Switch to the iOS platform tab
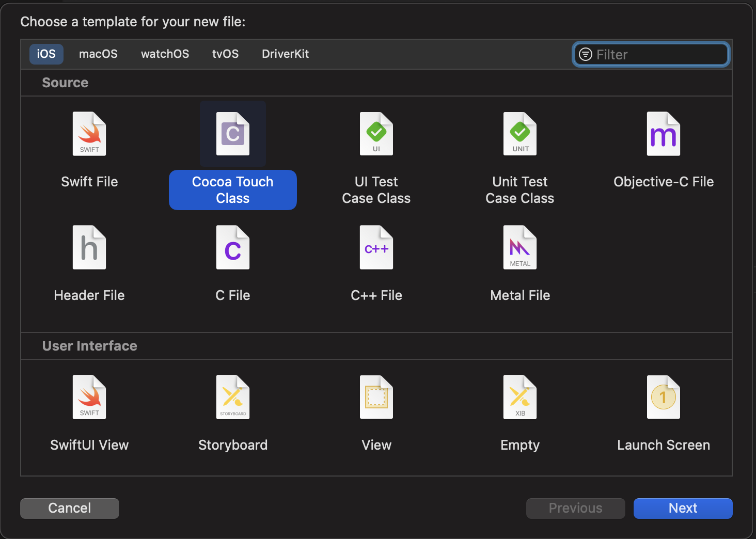 coord(46,54)
